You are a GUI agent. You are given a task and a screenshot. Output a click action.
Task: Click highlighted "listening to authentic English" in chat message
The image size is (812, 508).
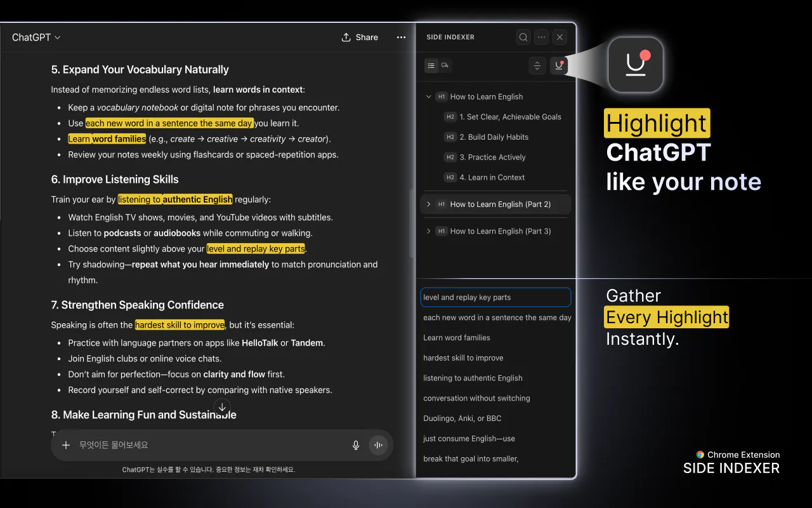[x=175, y=199]
